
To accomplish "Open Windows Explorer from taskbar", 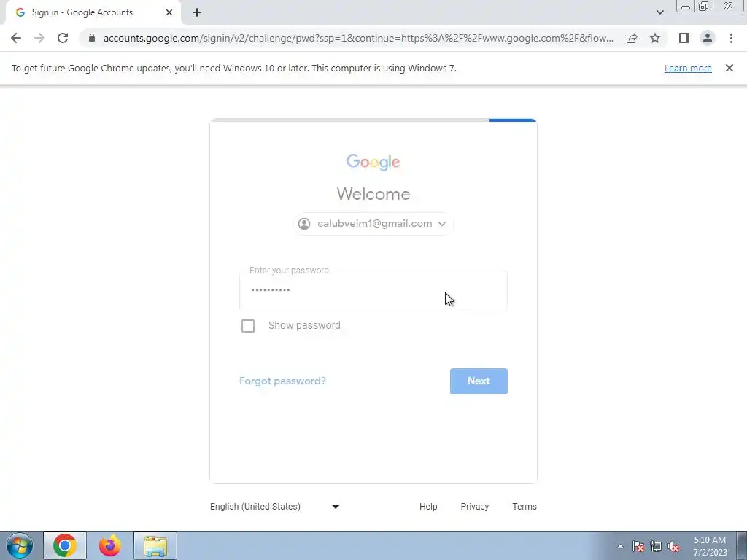I will (155, 545).
